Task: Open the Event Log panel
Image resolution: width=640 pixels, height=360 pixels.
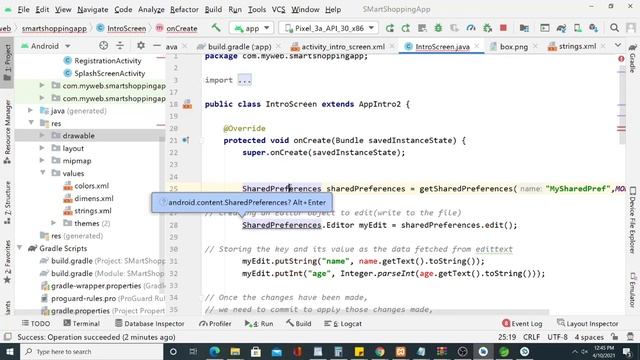Action: (x=522, y=323)
